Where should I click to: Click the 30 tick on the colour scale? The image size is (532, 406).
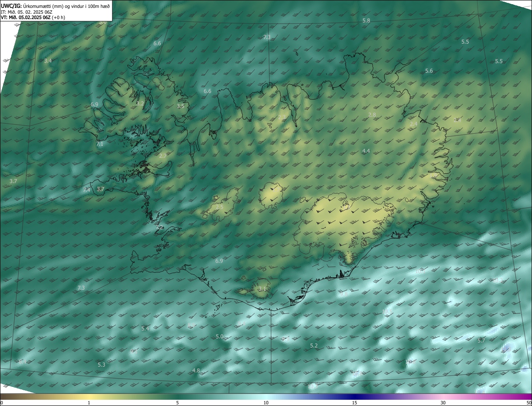pos(443,403)
